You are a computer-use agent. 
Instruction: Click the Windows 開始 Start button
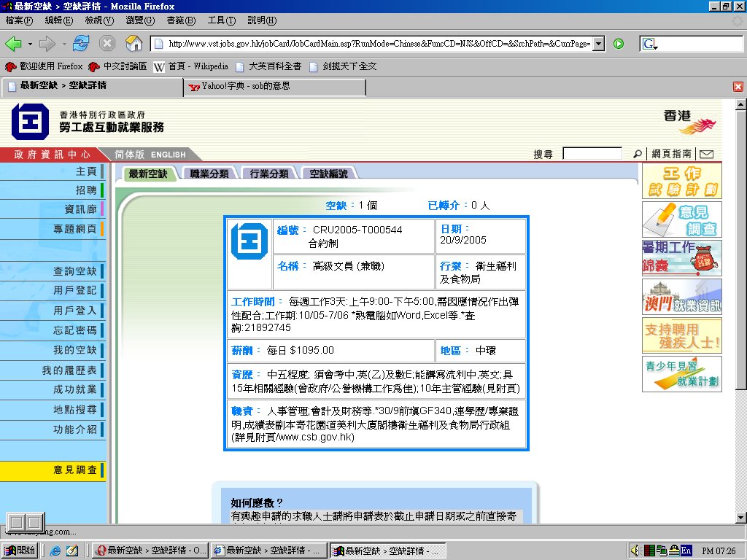(x=20, y=551)
